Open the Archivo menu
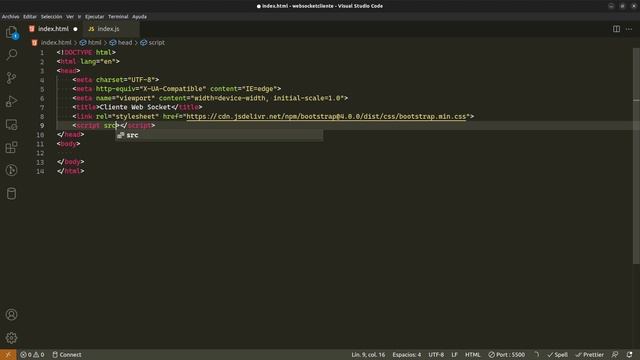The height and width of the screenshot is (360, 640). pyautogui.click(x=11, y=17)
